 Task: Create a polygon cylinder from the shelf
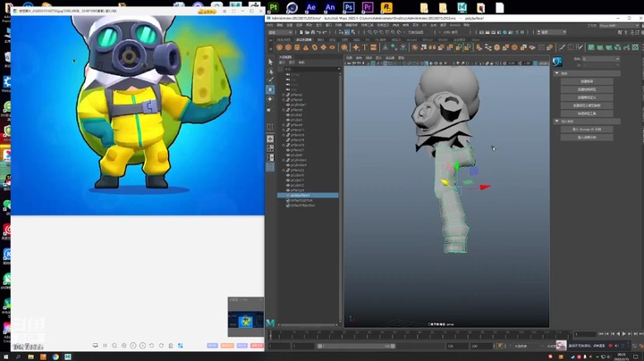click(297, 47)
